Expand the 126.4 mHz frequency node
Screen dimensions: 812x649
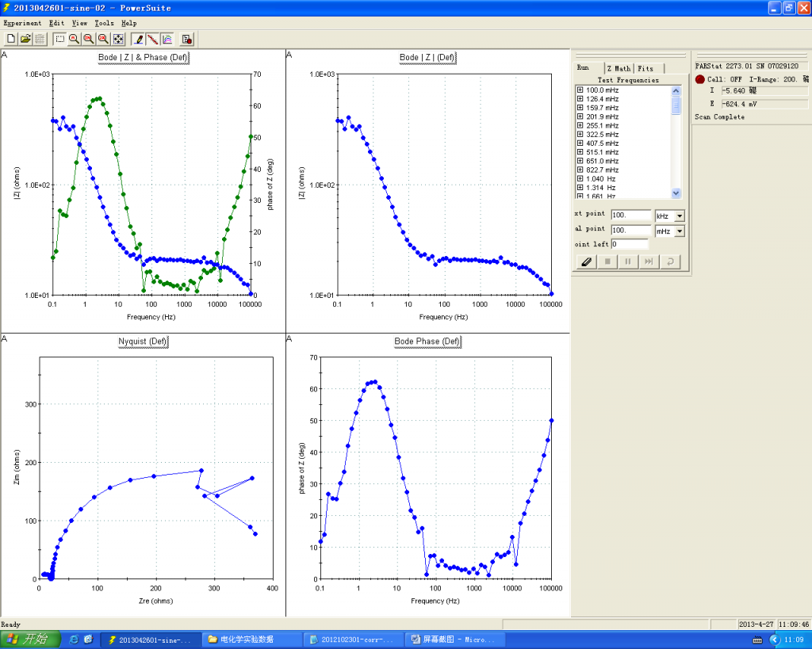pyautogui.click(x=580, y=99)
